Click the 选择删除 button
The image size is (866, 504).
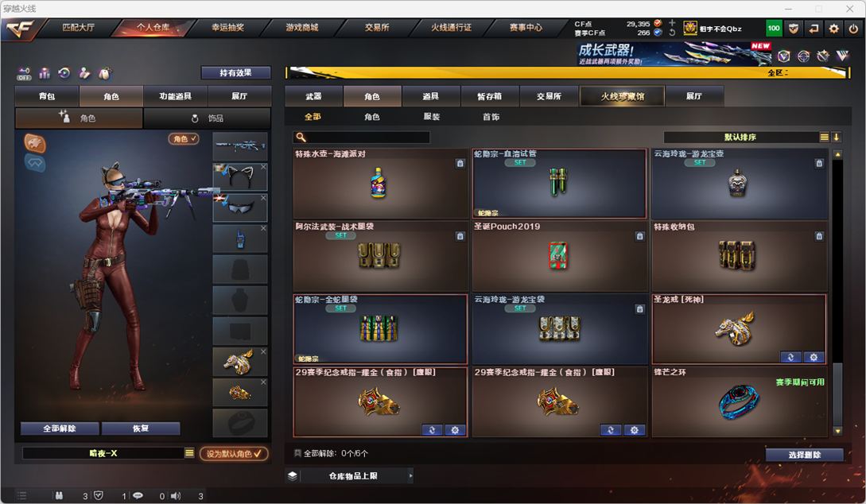(804, 455)
